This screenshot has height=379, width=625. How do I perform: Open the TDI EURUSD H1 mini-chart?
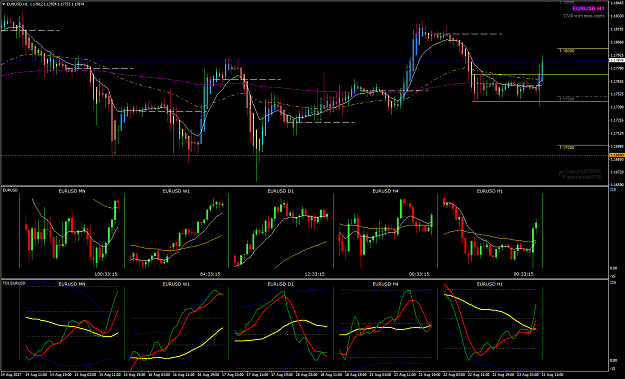490,325
